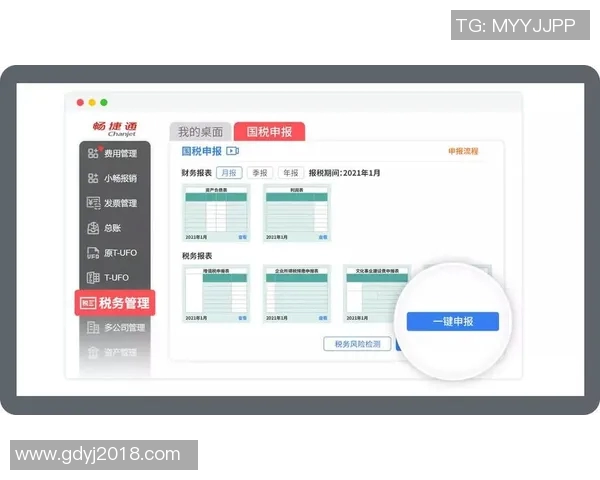Image resolution: width=600 pixels, height=480 pixels.
Task: Open the 文化事业建设费申报表 thumbnail
Action: [373, 294]
